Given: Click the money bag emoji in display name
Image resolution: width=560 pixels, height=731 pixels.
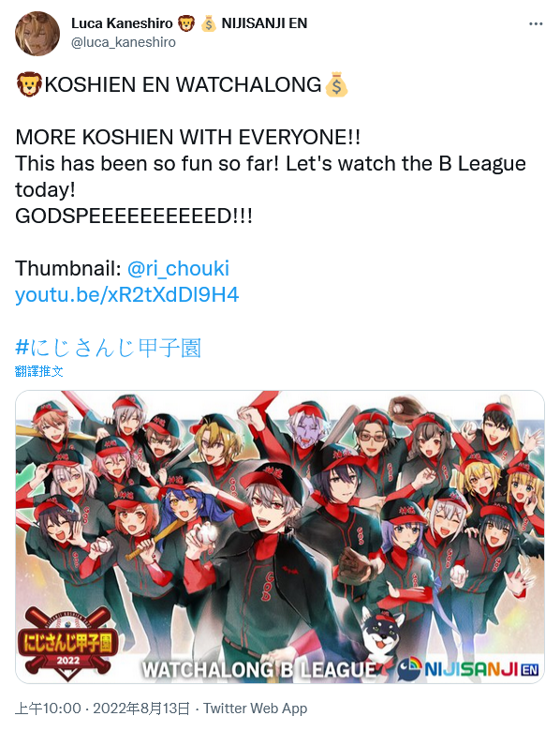Looking at the screenshot, I should [x=208, y=23].
